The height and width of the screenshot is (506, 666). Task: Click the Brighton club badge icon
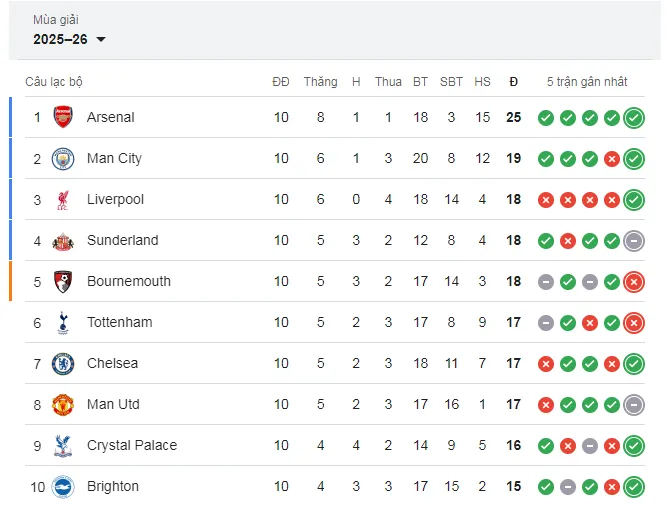point(64,486)
